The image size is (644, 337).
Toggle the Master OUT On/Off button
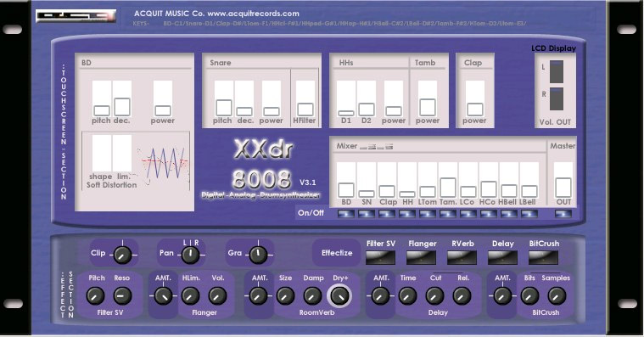click(563, 213)
